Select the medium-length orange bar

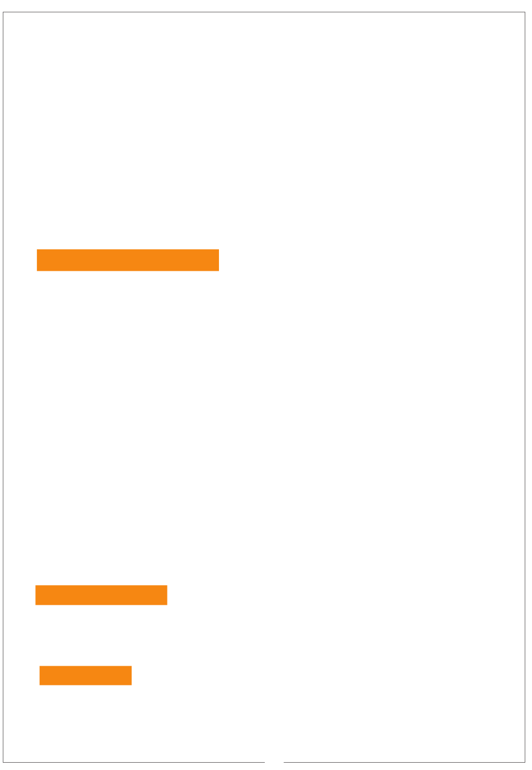tap(101, 595)
